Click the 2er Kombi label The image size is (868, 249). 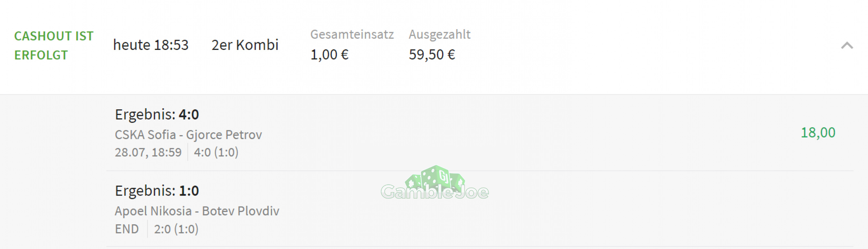[245, 45]
